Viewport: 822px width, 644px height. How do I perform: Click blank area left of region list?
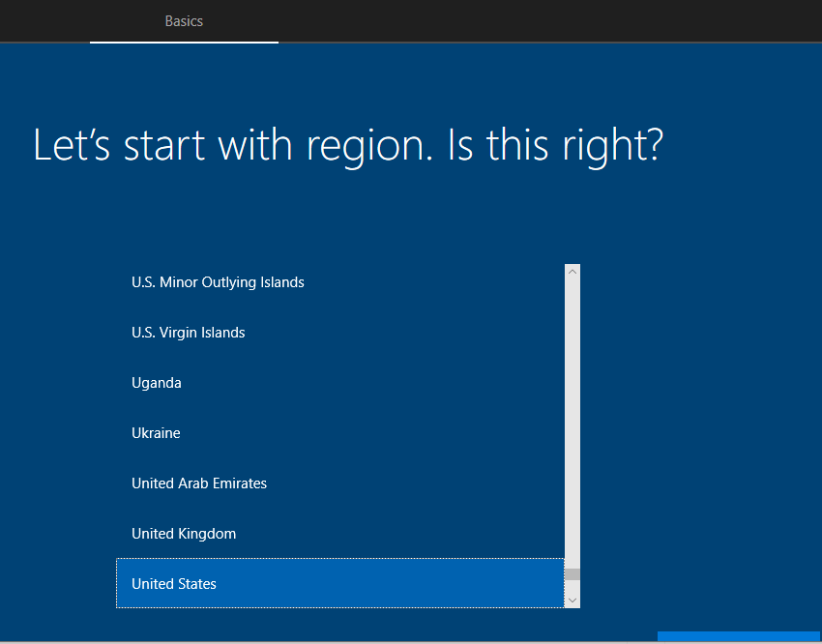coord(58,435)
